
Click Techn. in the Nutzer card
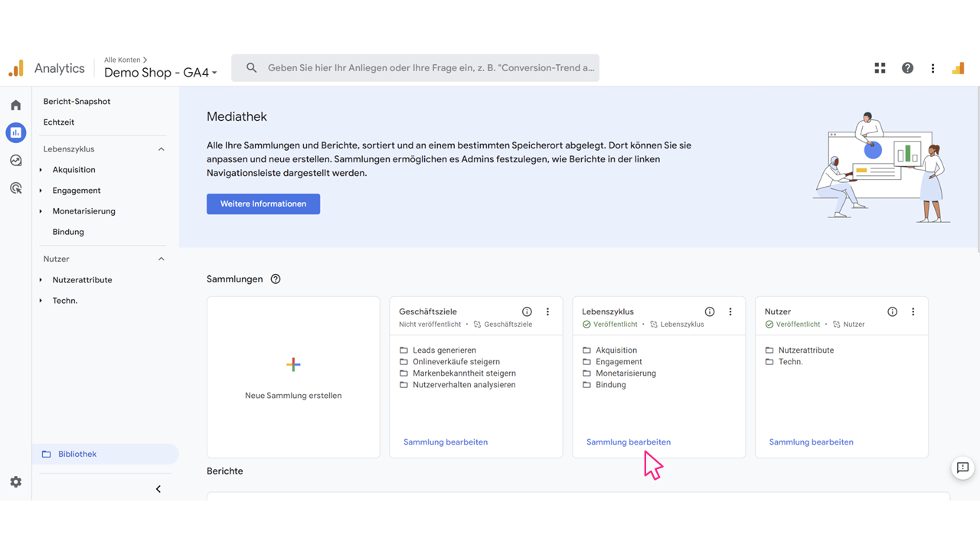(x=791, y=362)
